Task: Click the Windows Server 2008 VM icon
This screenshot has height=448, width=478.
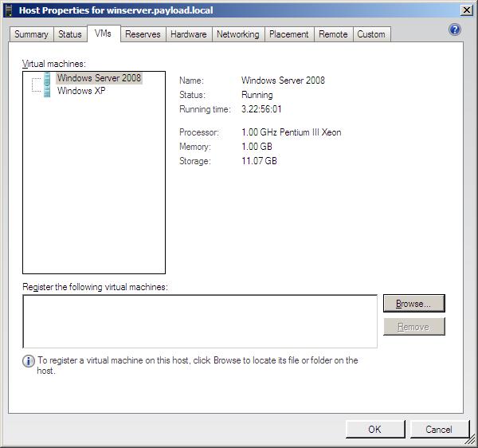Action: [48, 78]
